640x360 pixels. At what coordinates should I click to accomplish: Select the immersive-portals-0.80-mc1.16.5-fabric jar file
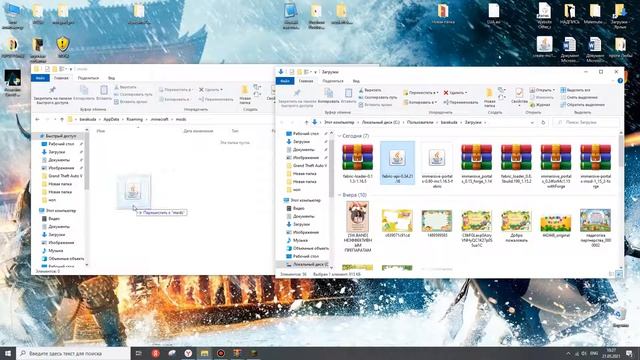[437, 165]
